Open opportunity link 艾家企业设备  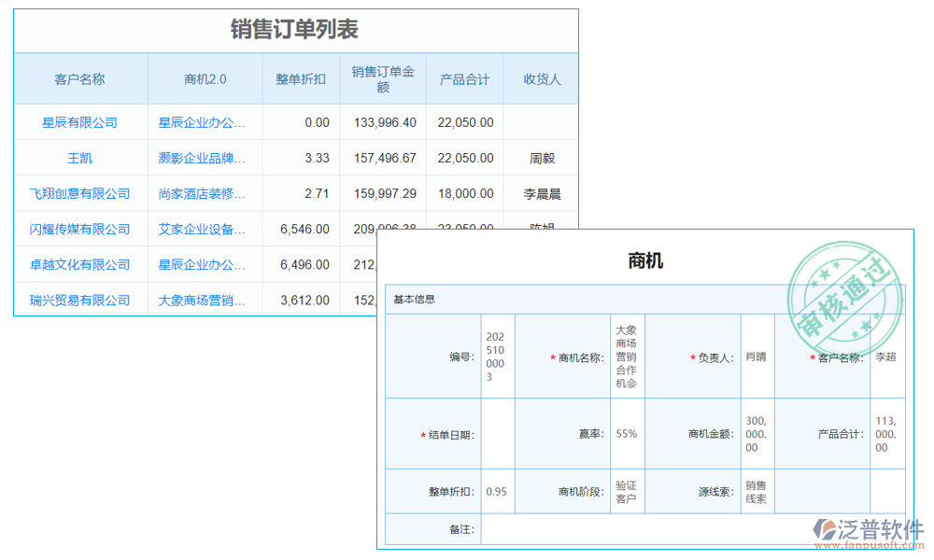204,229
